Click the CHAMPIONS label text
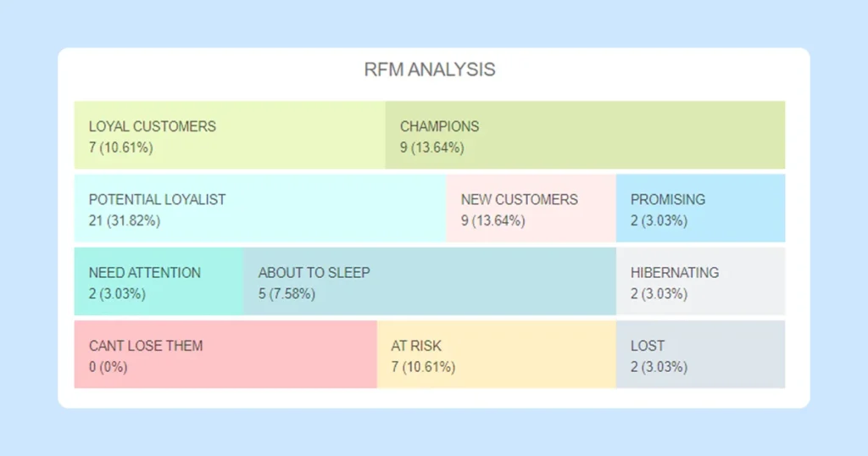This screenshot has width=868, height=456. pyautogui.click(x=439, y=126)
